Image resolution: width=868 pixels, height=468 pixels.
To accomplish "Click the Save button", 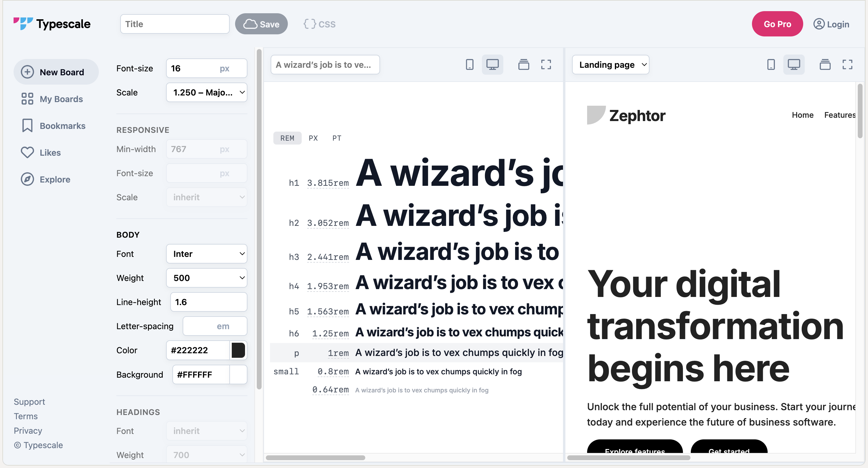I will coord(261,24).
